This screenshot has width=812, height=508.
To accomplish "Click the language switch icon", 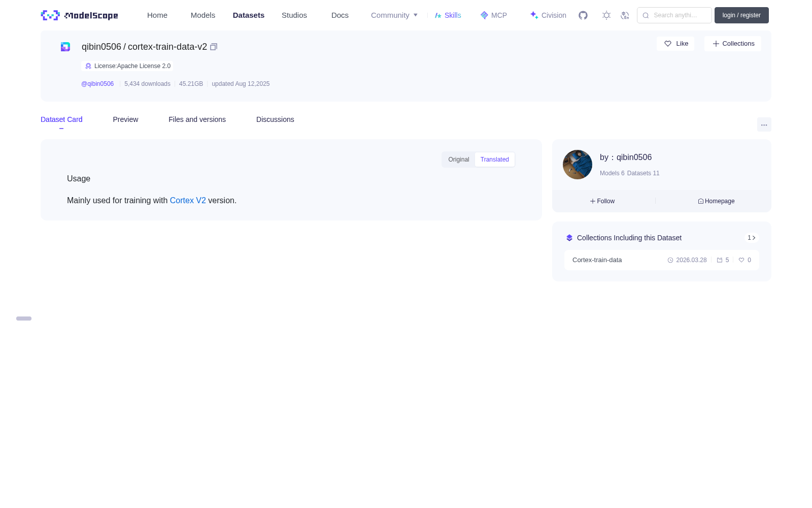I will click(x=625, y=15).
